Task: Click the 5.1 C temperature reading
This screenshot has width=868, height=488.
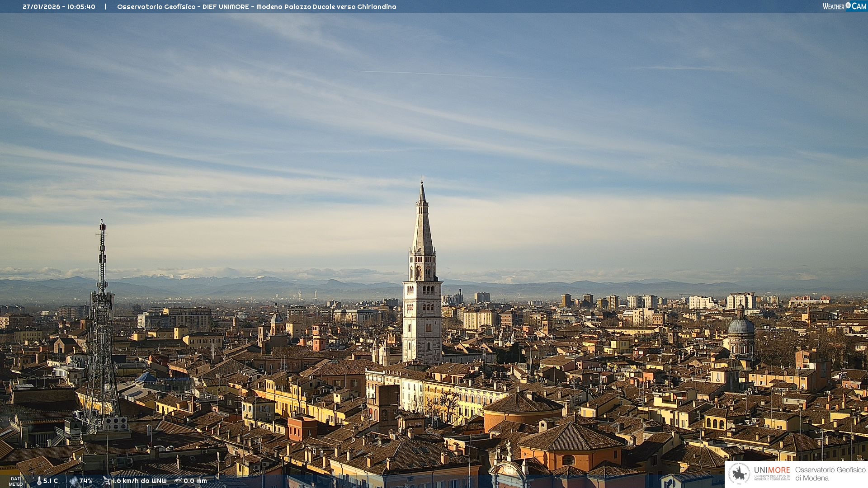Action: pos(51,481)
